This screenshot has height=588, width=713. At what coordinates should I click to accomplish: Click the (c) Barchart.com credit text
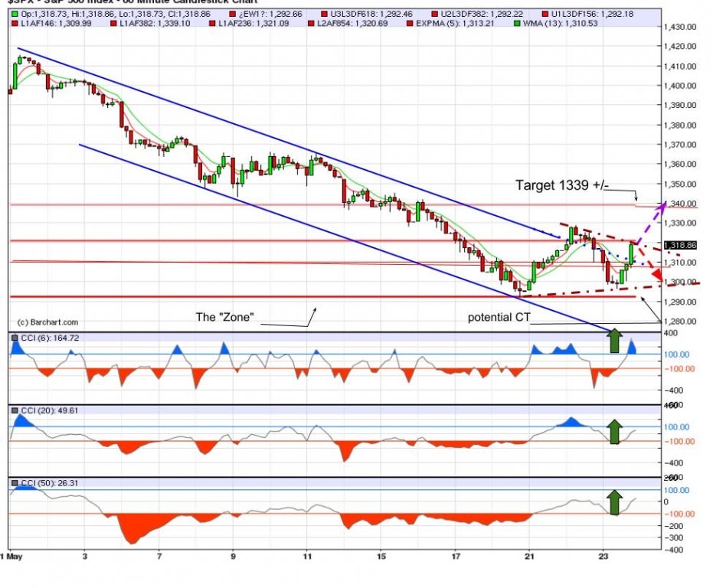tap(47, 322)
